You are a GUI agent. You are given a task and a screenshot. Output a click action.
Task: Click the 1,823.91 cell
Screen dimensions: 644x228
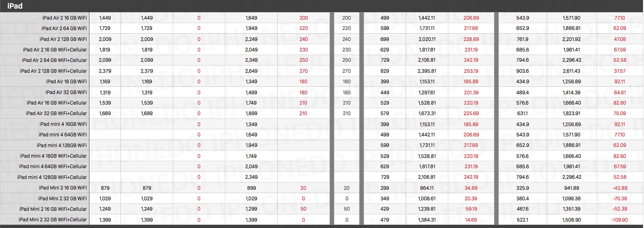click(x=571, y=113)
